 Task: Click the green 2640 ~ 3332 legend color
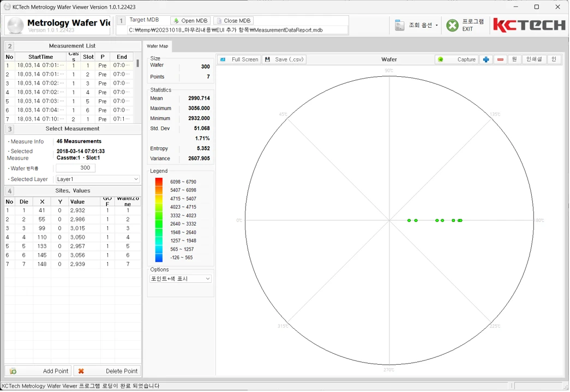click(159, 224)
